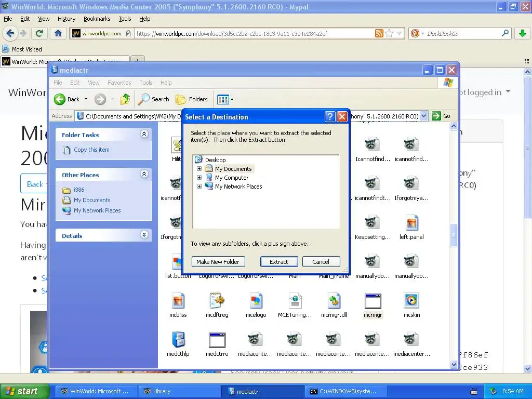Click the dialog help question-mark button
This screenshot has height=399, width=532.
[x=330, y=117]
